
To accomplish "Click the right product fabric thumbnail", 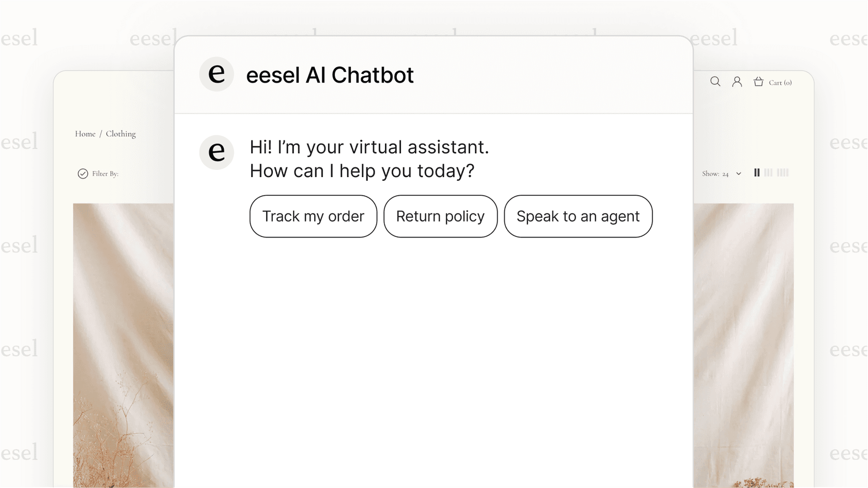I will pos(744,346).
